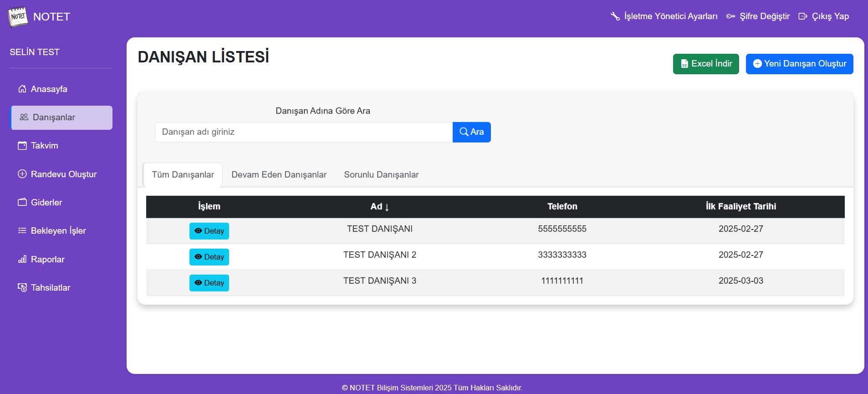Viewport: 868px width, 394px height.
Task: Click the NOTET Bilişim Sistemleri footer text
Action: tap(432, 388)
